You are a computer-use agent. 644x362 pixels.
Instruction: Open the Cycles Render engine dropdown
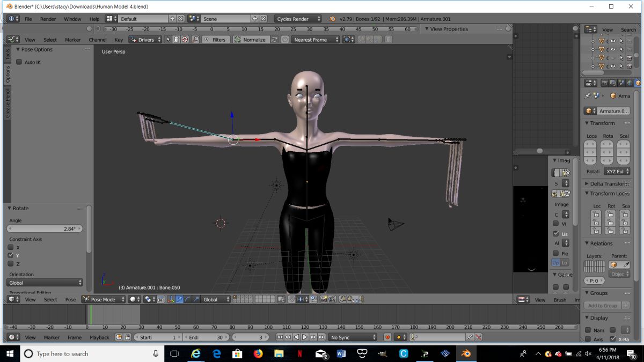[298, 19]
